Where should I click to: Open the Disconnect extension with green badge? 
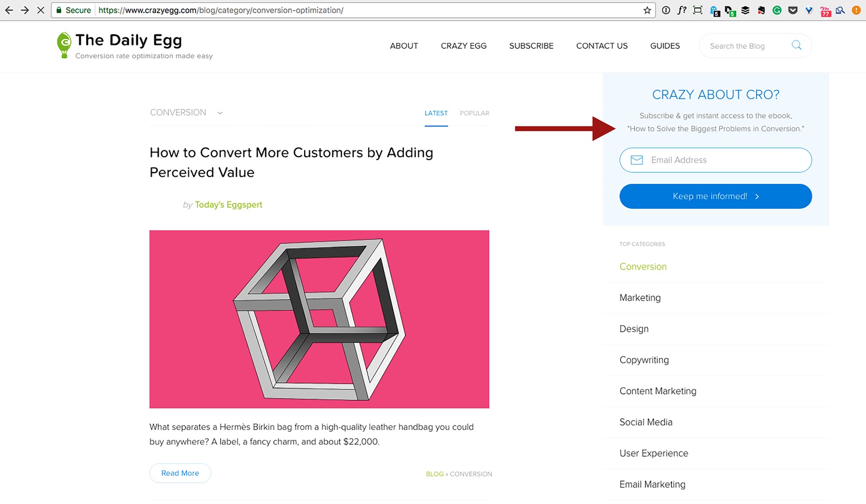pos(730,11)
